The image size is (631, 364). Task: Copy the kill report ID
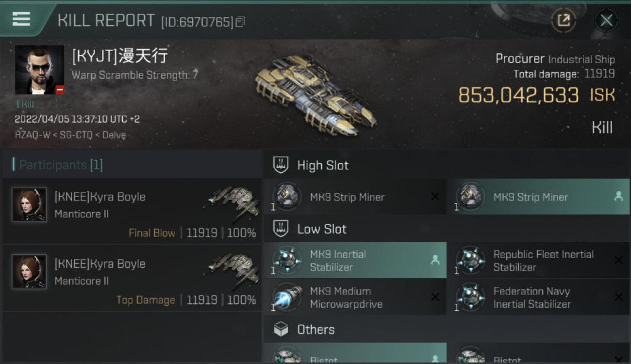(241, 22)
